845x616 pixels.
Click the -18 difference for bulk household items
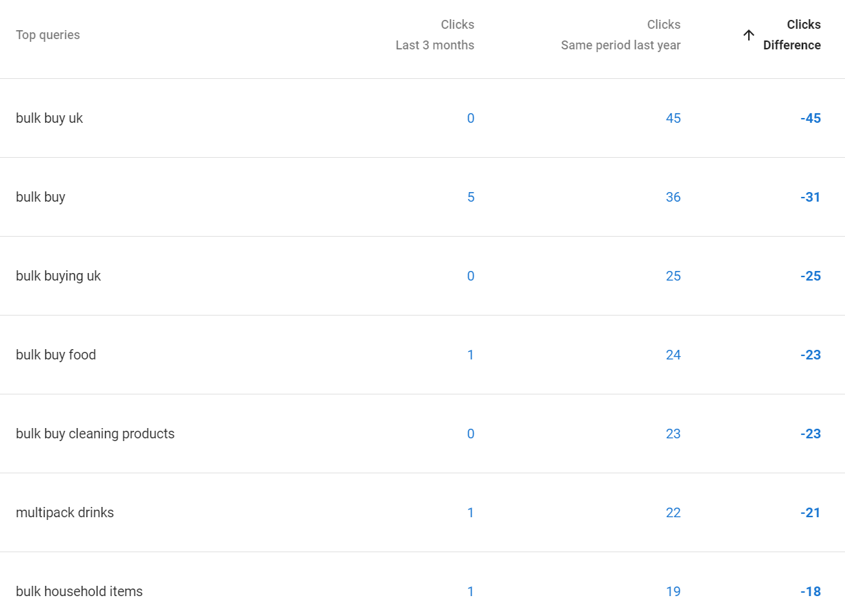point(810,591)
